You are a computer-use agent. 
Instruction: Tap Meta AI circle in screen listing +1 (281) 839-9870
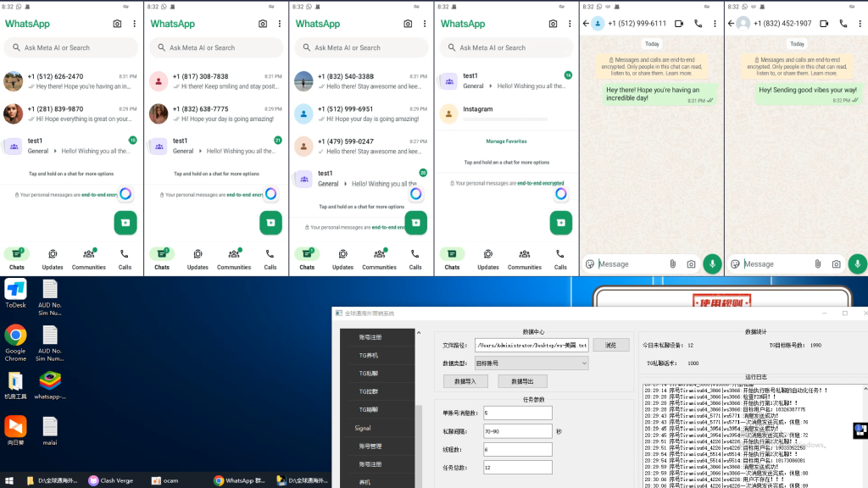(x=125, y=194)
